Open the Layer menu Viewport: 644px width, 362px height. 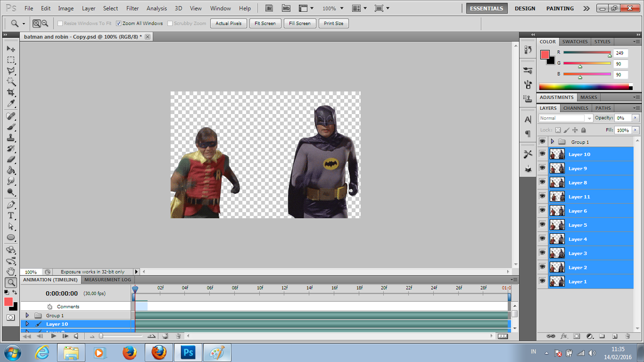click(x=89, y=9)
